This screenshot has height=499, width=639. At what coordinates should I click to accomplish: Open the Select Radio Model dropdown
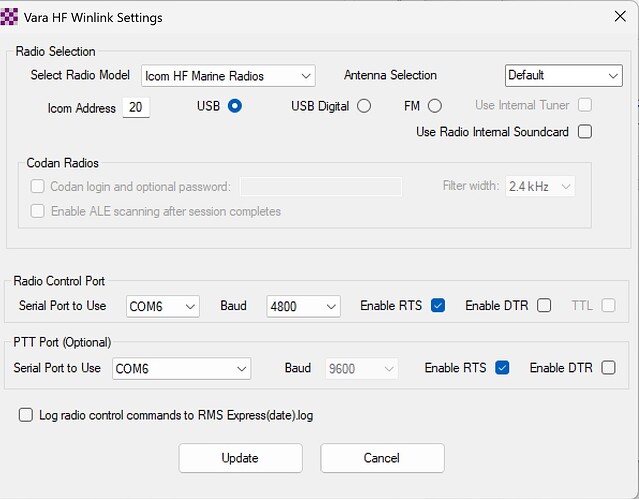[x=228, y=76]
